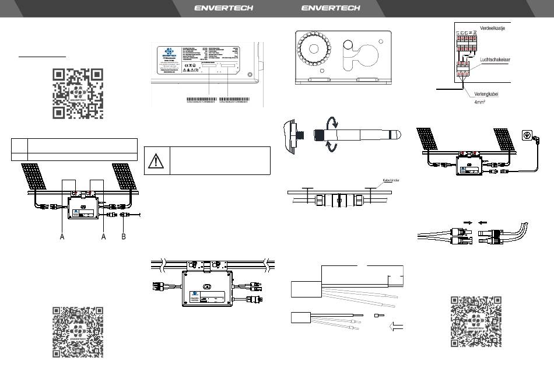Screen dimensions: 554x392
Task: Click the right ENVERTECH logo in header
Action: coord(331,8)
